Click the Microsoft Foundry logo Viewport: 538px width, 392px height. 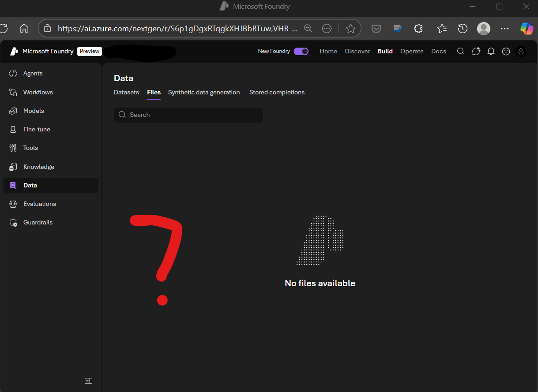click(14, 51)
